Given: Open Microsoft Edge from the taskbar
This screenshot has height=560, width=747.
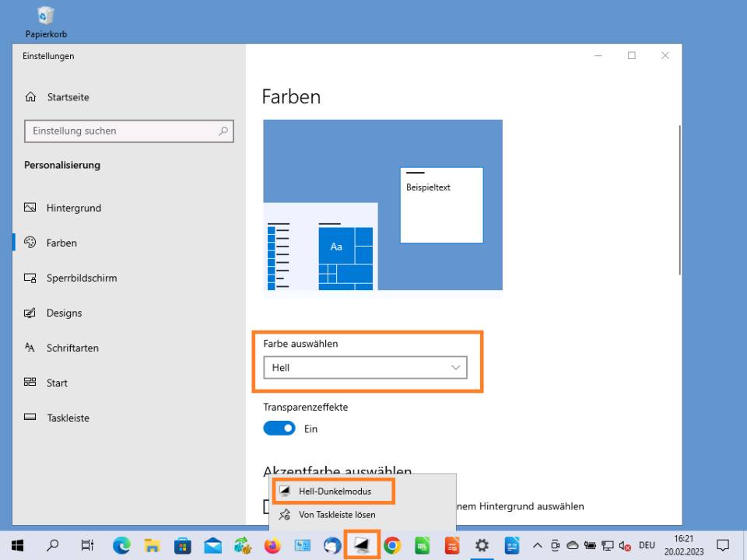Looking at the screenshot, I should (x=121, y=545).
